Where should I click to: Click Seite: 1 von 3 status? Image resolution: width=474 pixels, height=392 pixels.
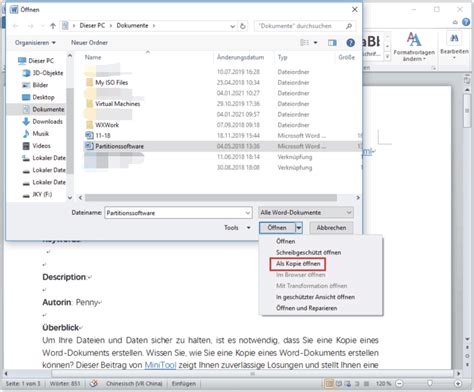23,384
